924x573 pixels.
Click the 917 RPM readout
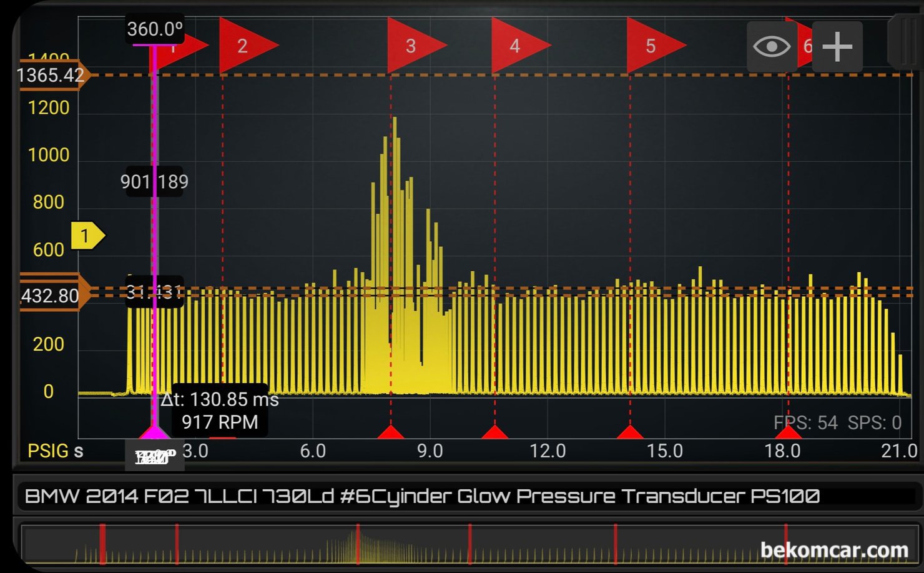(220, 422)
